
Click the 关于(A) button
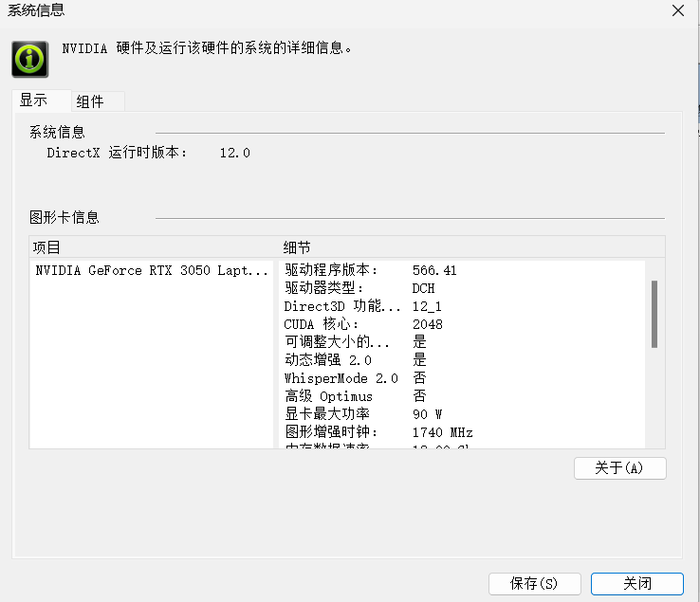click(619, 468)
